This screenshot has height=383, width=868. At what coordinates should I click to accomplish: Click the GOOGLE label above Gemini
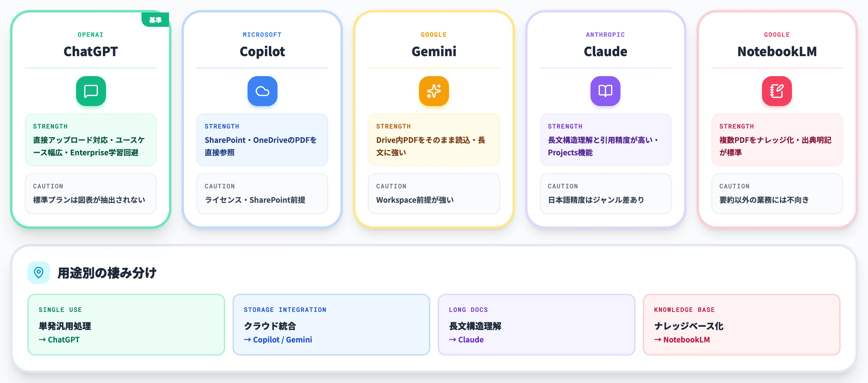434,34
